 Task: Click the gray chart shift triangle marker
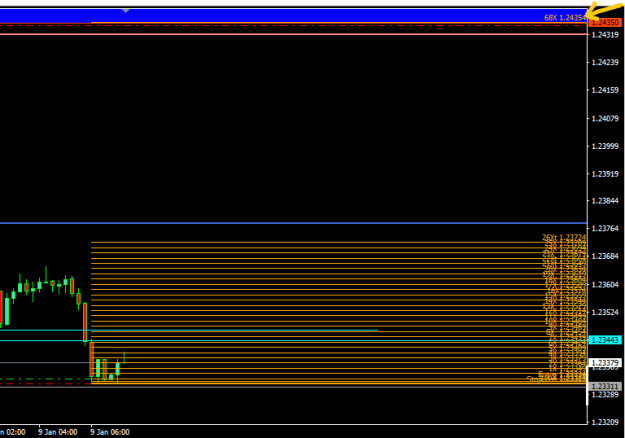126,11
